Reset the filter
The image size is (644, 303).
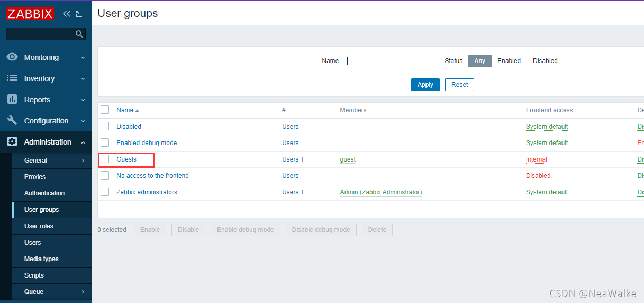click(459, 85)
